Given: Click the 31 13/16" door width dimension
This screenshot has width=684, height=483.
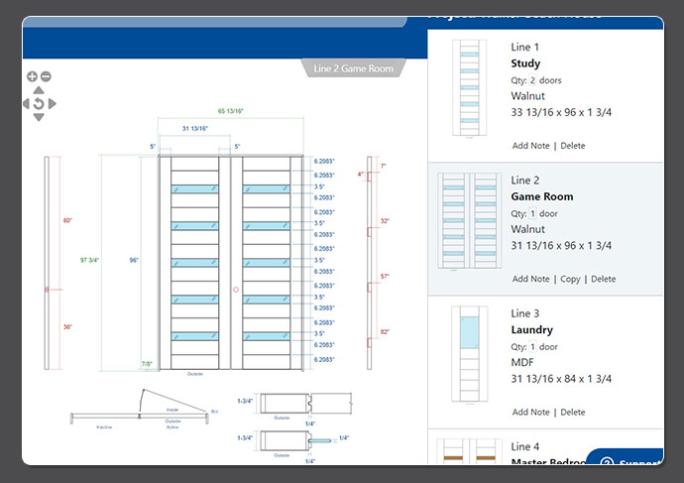Looking at the screenshot, I should point(195,128).
